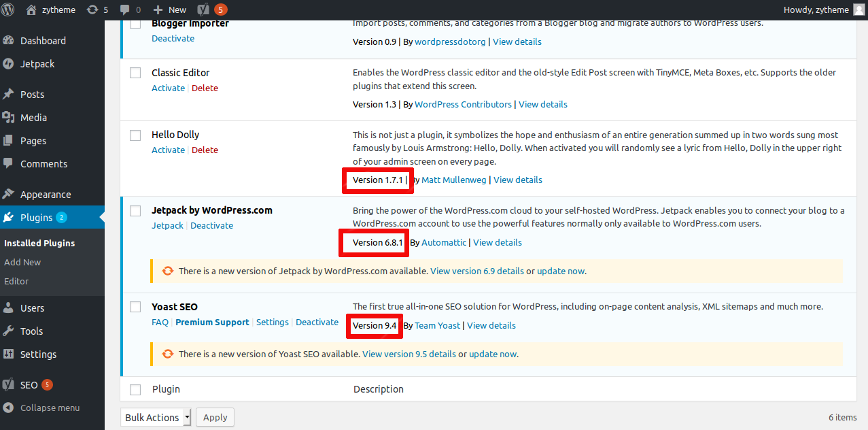Tick the Jetpack by WordPress.com checkbox

click(x=135, y=211)
